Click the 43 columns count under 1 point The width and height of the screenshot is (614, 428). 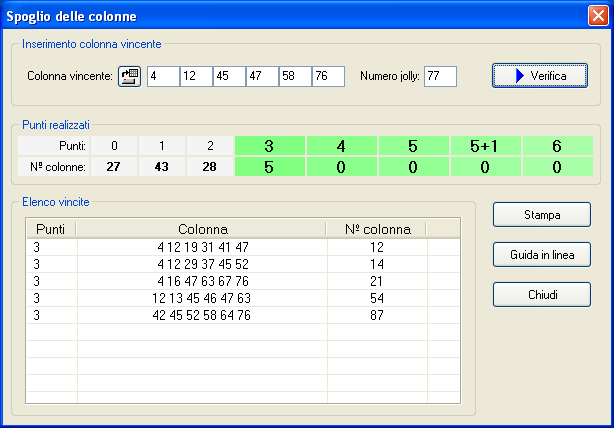pyautogui.click(x=162, y=167)
